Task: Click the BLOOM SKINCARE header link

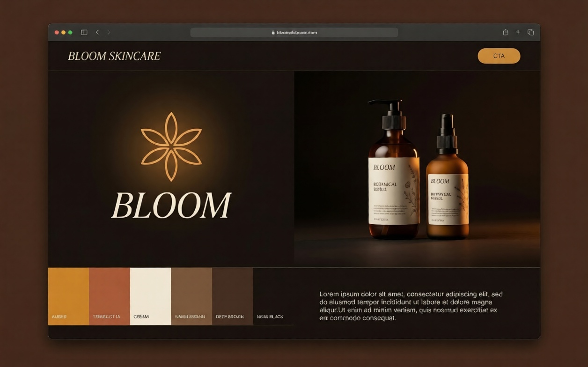Action: (x=114, y=56)
